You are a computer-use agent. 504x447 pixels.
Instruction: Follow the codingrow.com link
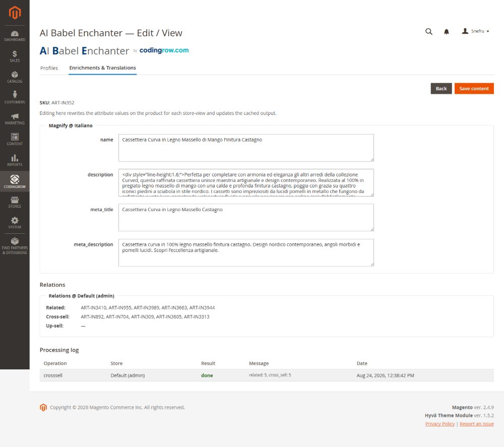[164, 50]
